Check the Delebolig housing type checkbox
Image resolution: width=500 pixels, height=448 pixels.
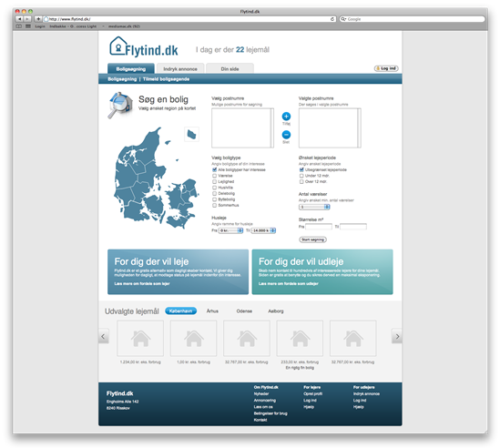215,194
